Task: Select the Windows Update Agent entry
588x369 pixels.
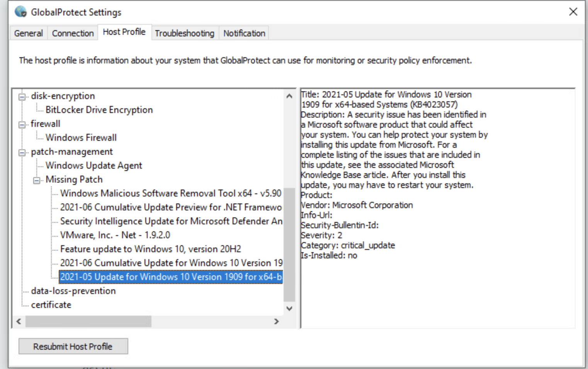Action: 94,166
